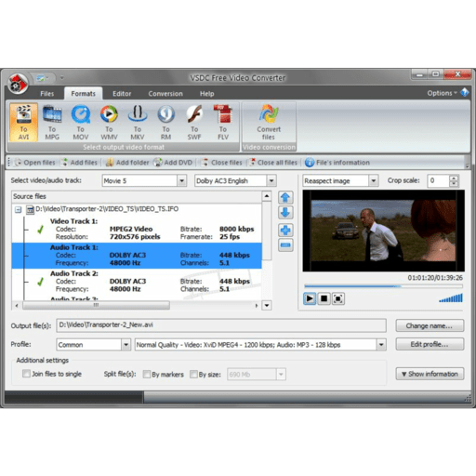The image size is (476, 476).
Task: Click Open files in the toolbar
Action: pyautogui.click(x=35, y=163)
